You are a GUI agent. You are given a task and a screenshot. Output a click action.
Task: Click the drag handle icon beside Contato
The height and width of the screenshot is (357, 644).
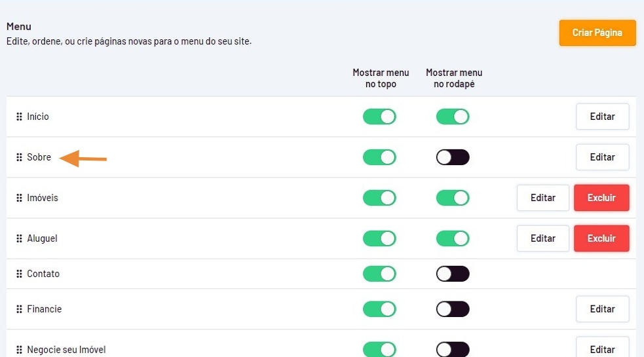[x=19, y=274]
